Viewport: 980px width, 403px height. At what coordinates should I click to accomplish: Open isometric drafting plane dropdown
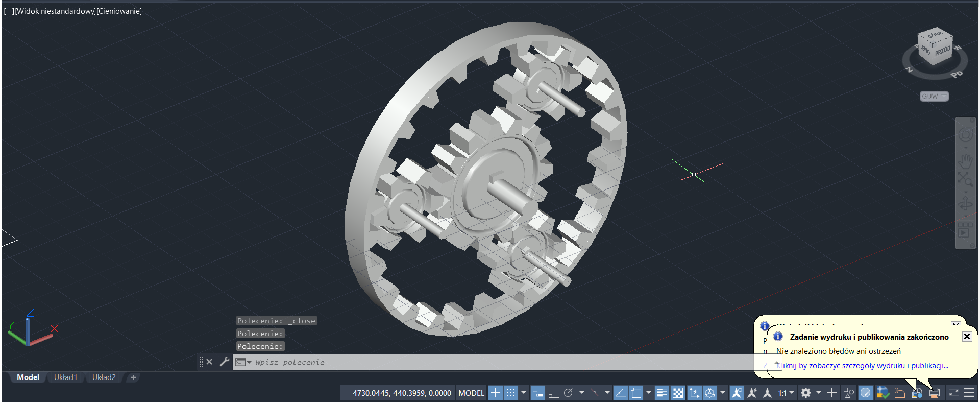tap(607, 393)
